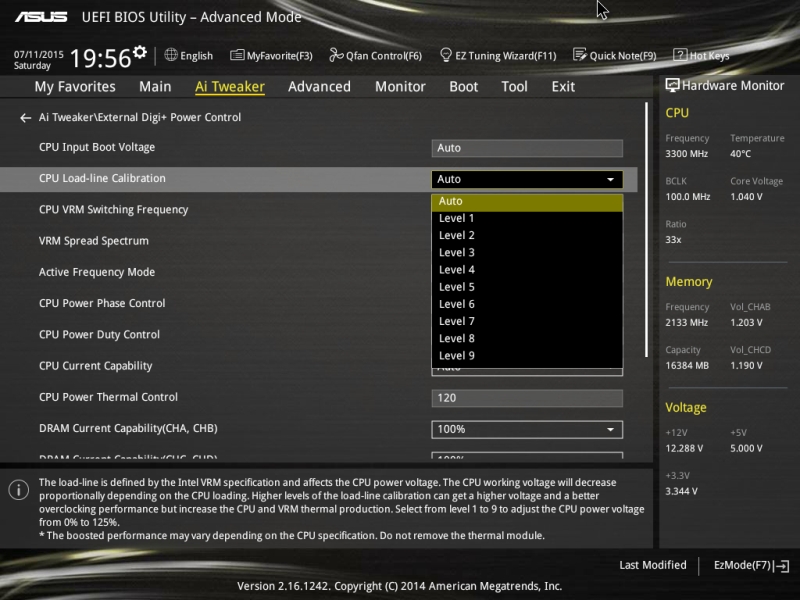
Task: Click the Qfan Control fan icon
Action: click(x=336, y=55)
